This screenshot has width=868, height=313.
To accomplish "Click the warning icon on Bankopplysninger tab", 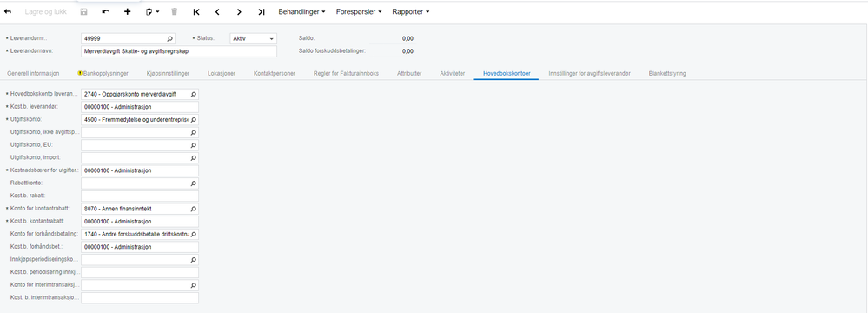I will [x=80, y=73].
